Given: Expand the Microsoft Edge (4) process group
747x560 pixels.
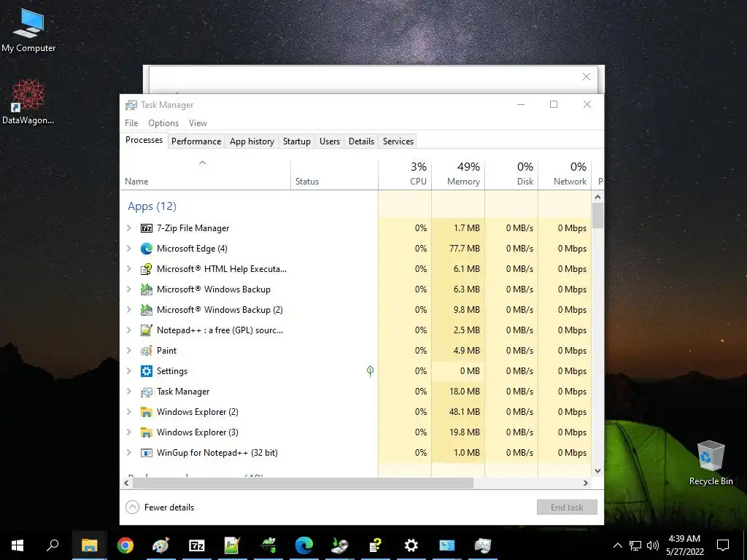Looking at the screenshot, I should (x=128, y=249).
